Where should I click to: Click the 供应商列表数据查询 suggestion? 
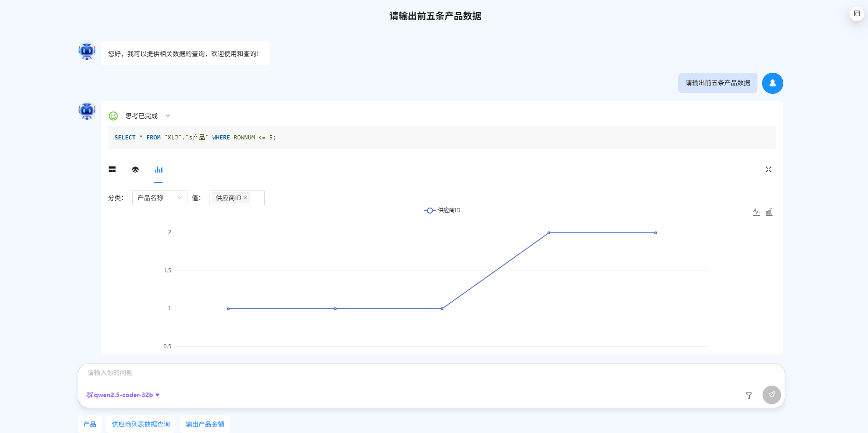pos(141,424)
